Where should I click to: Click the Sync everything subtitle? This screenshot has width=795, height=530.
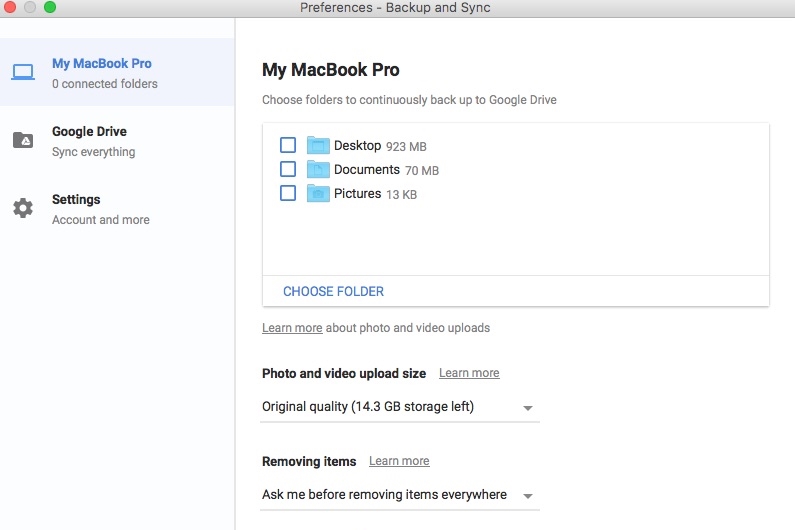[x=93, y=152]
